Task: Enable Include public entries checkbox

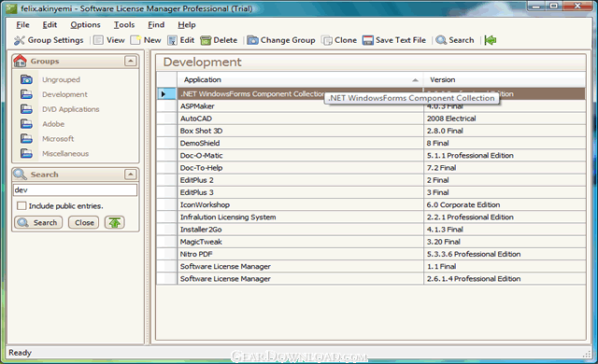Action: point(21,205)
